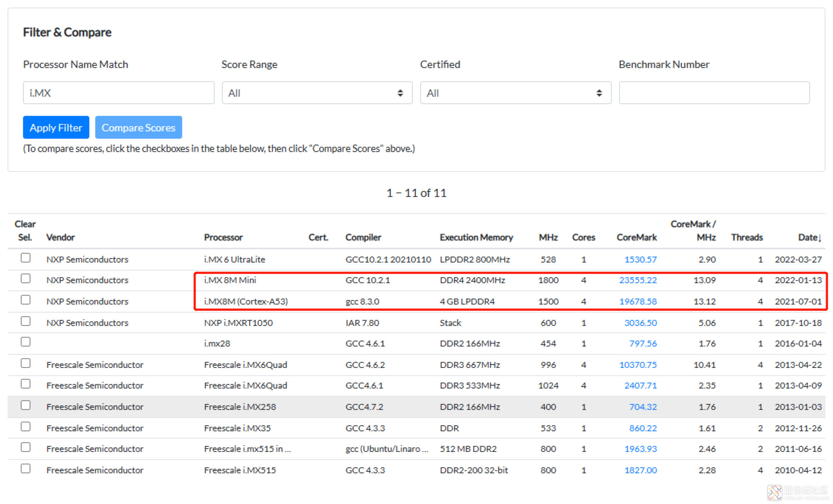Sort table by Compiler column
This screenshot has height=504, width=833.
pyautogui.click(x=363, y=237)
